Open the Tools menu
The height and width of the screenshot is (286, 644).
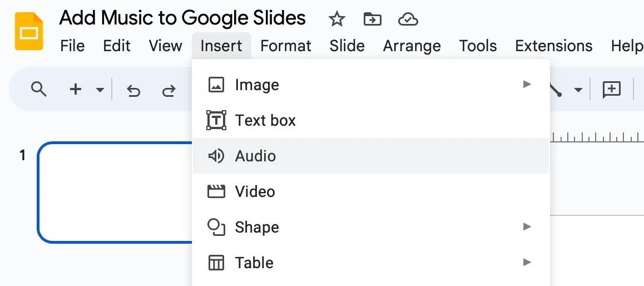478,46
